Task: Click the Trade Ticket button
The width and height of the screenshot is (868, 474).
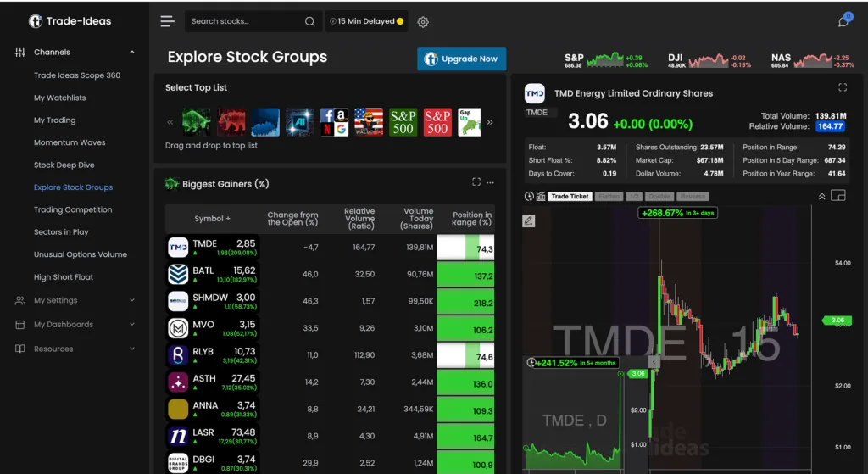Action: coord(570,197)
